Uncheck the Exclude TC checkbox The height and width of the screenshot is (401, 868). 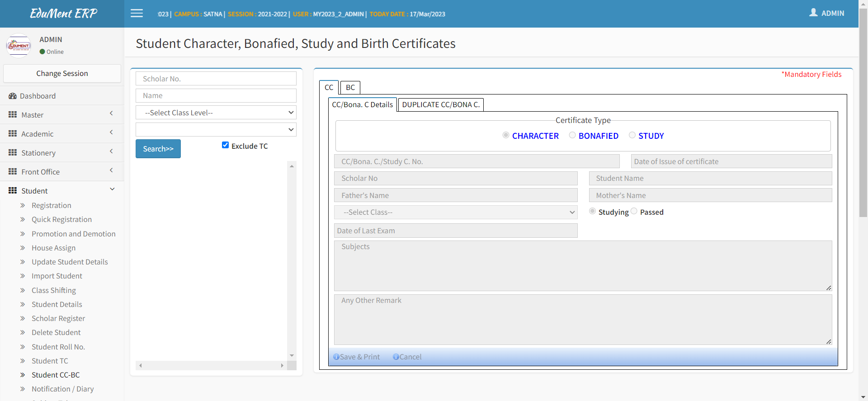[x=225, y=145]
